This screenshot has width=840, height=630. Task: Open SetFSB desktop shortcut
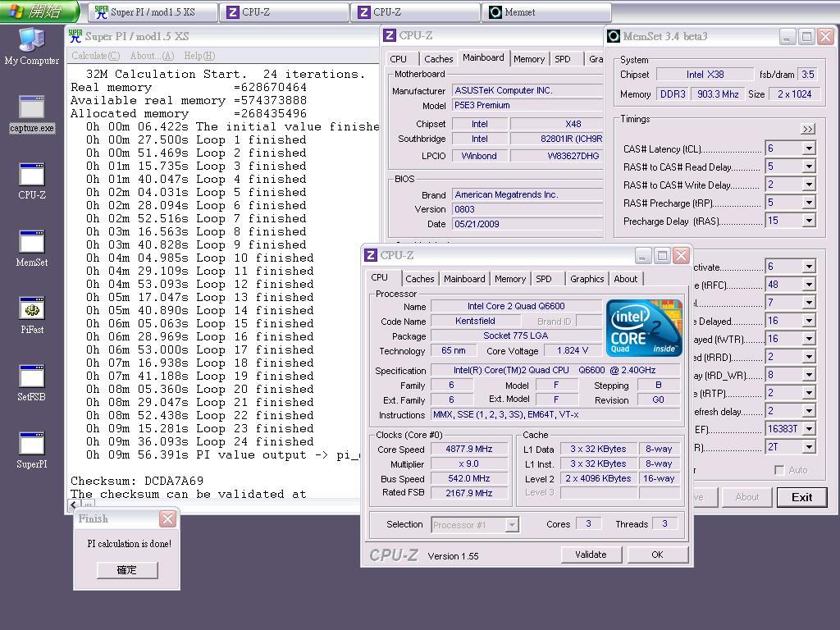(32, 383)
